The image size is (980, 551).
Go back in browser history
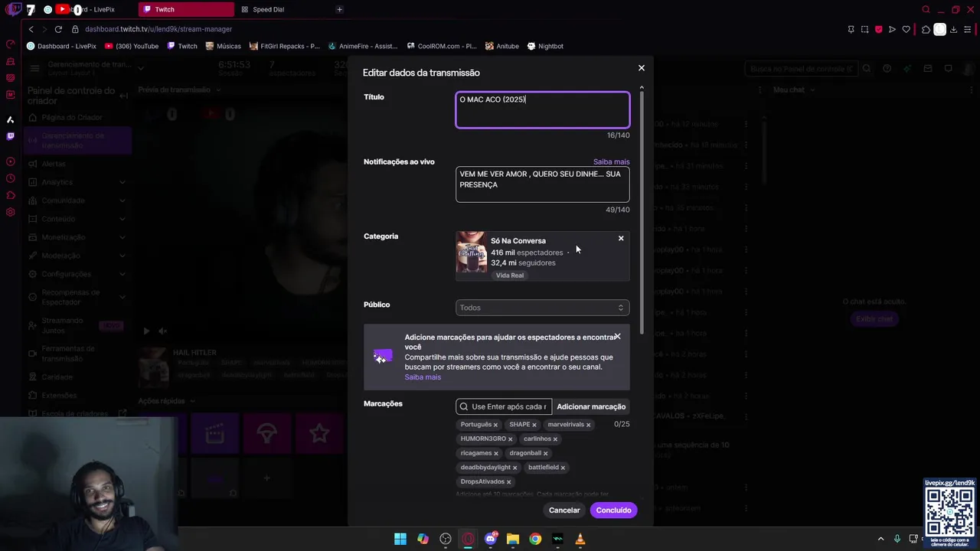tap(31, 29)
